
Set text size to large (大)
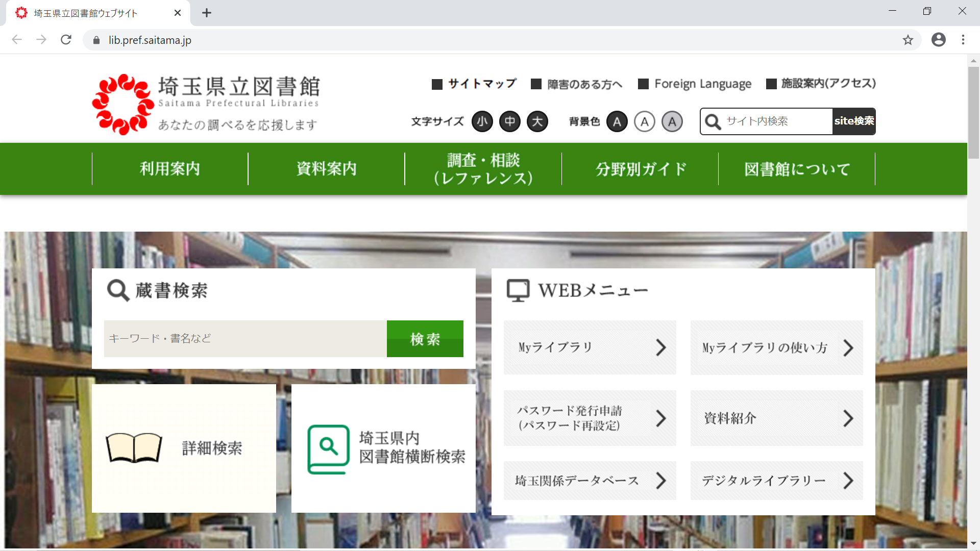[537, 121]
